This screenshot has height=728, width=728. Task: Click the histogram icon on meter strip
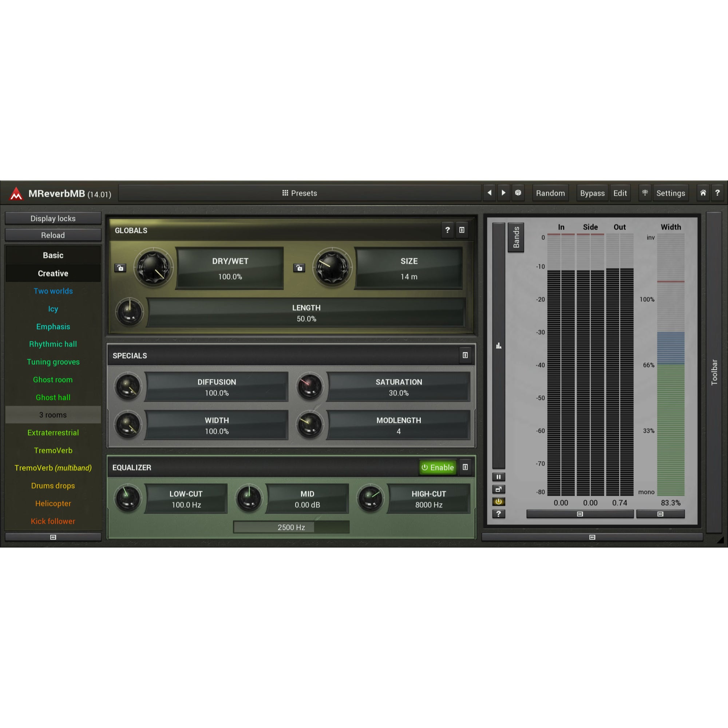coord(499,345)
